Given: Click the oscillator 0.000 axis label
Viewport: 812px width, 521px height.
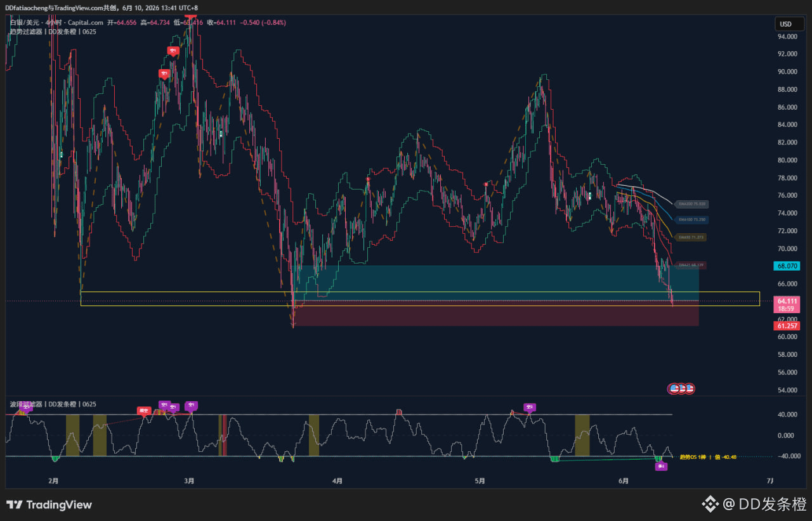Looking at the screenshot, I should coord(787,435).
